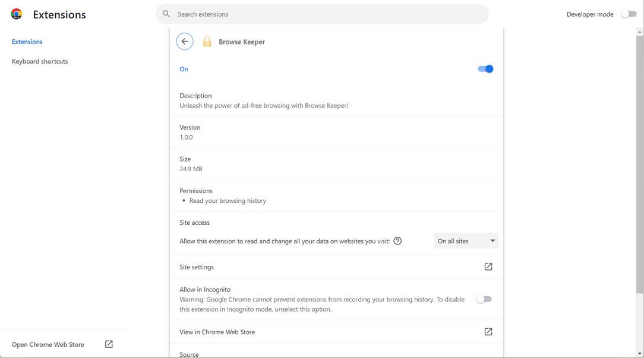The width and height of the screenshot is (644, 358).
Task: Click the back arrow button
Action: click(x=185, y=42)
